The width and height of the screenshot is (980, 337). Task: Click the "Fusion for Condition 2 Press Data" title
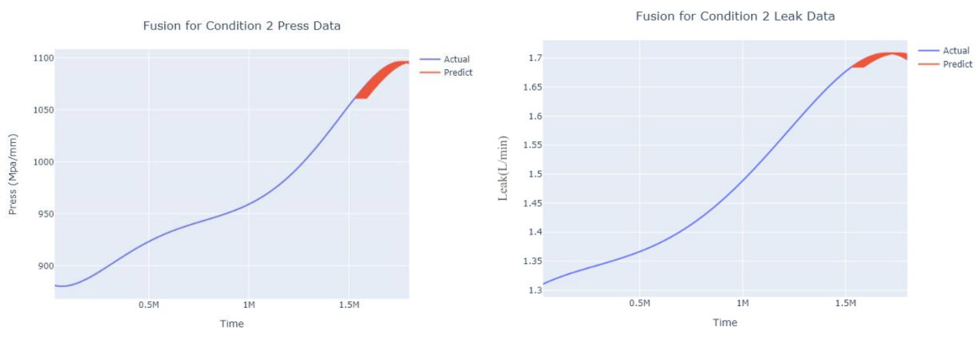242,26
